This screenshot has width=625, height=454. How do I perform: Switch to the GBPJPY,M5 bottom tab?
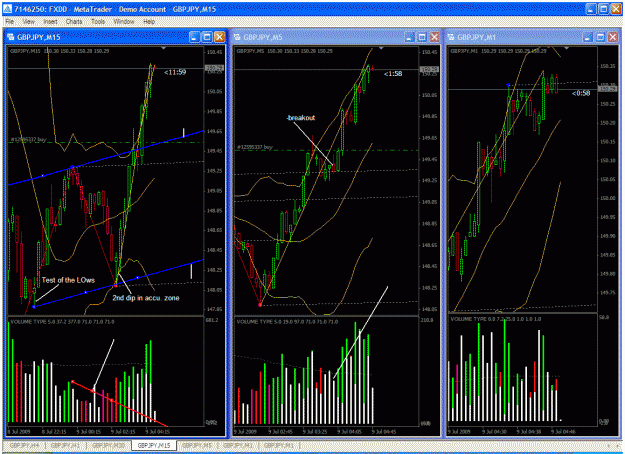pyautogui.click(x=198, y=445)
